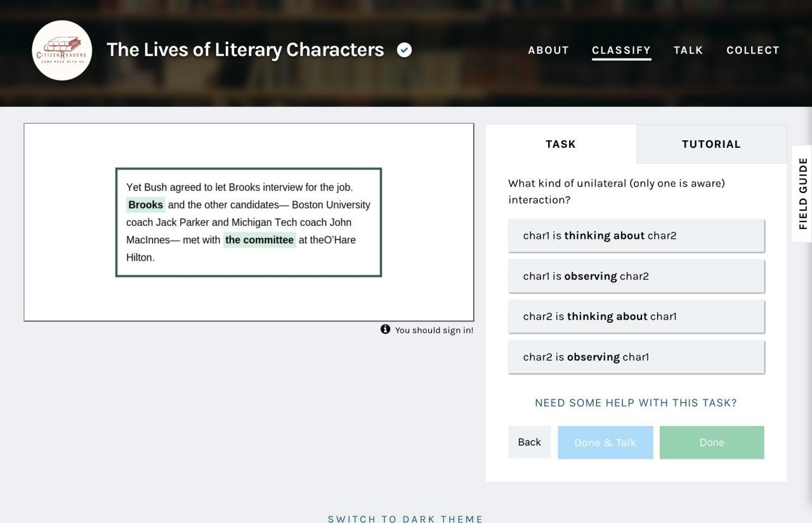Choose "char1 is observing char2" option

click(636, 276)
